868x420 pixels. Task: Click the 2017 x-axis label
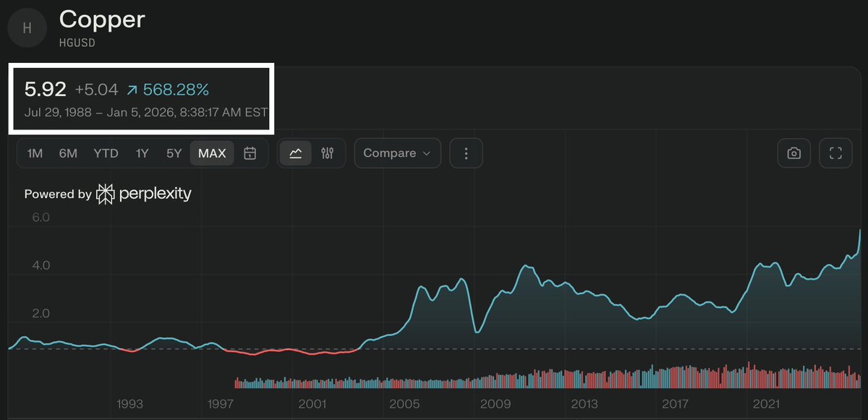coord(675,404)
